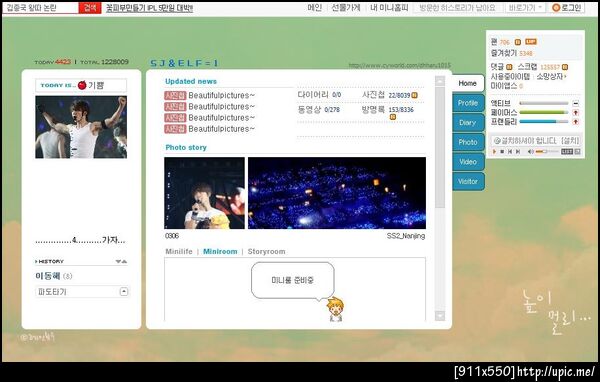Open 다이어리 0/0 counter link
This screenshot has height=382, width=600.
pos(320,95)
